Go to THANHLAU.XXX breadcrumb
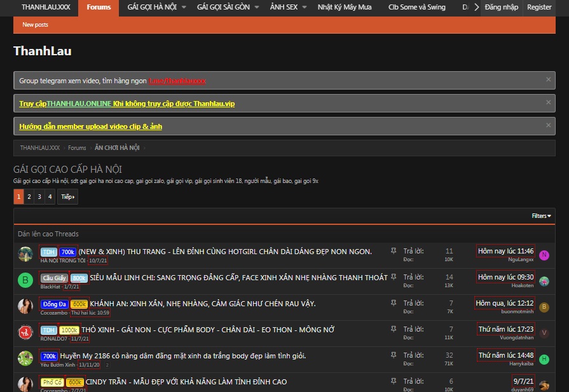Image resolution: width=569 pixels, height=392 pixels. click(x=40, y=148)
